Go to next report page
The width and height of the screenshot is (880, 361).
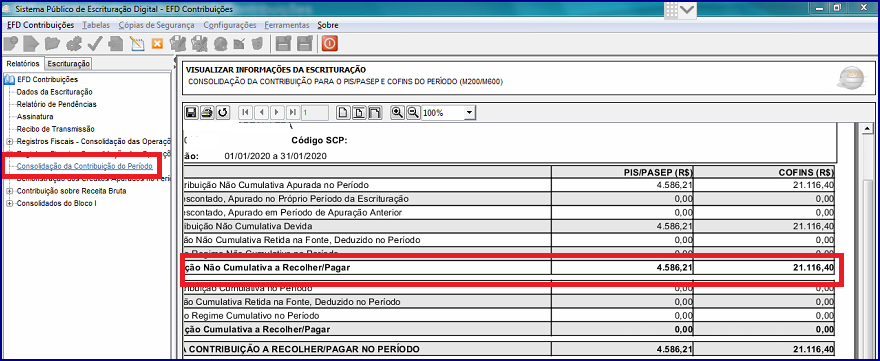(277, 113)
